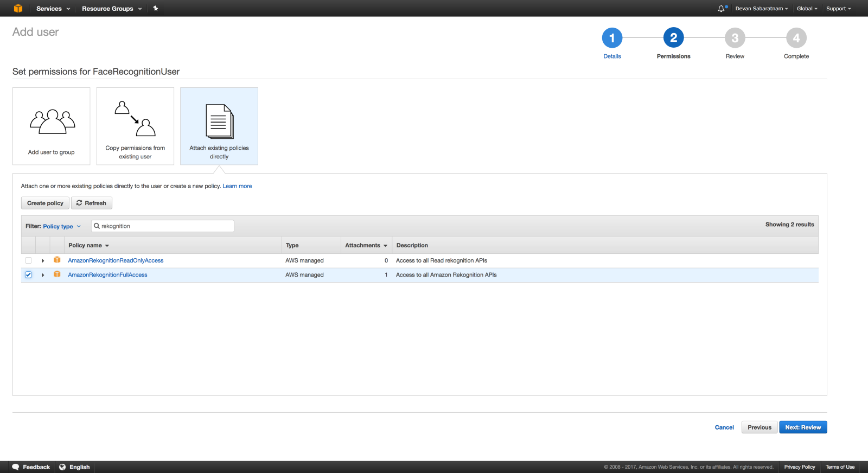Open the Learn more link
Screen dimensions: 868x473
[237, 186]
